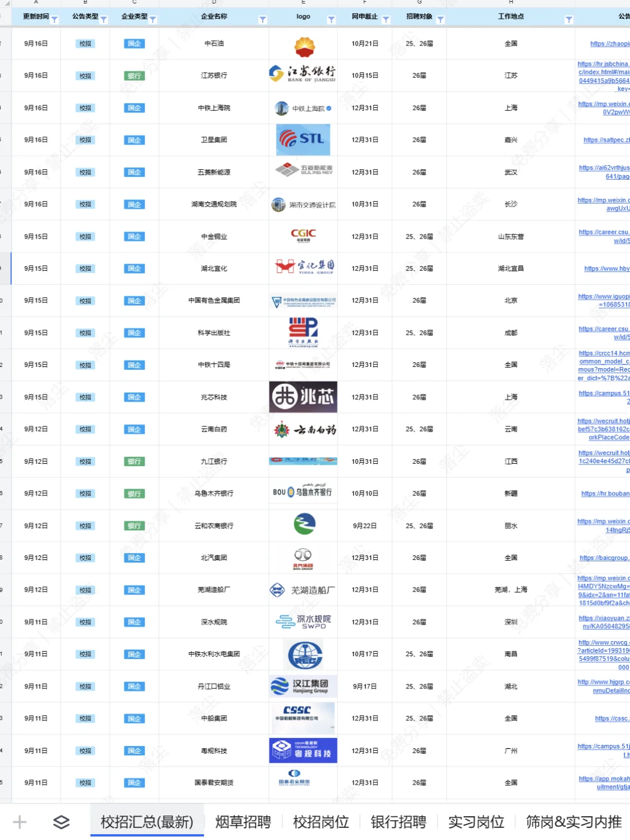Open the 湖北宜化 announcement link
The width and height of the screenshot is (630, 840).
coord(607,268)
